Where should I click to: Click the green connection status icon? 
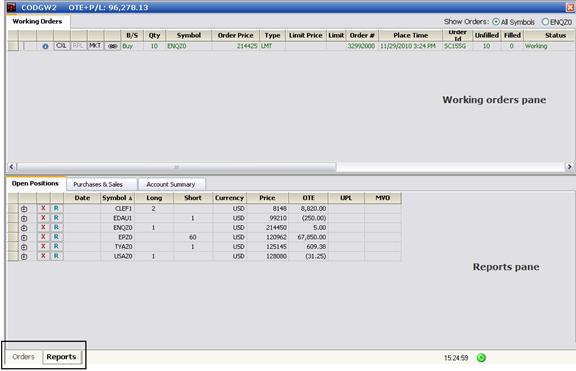(x=481, y=357)
